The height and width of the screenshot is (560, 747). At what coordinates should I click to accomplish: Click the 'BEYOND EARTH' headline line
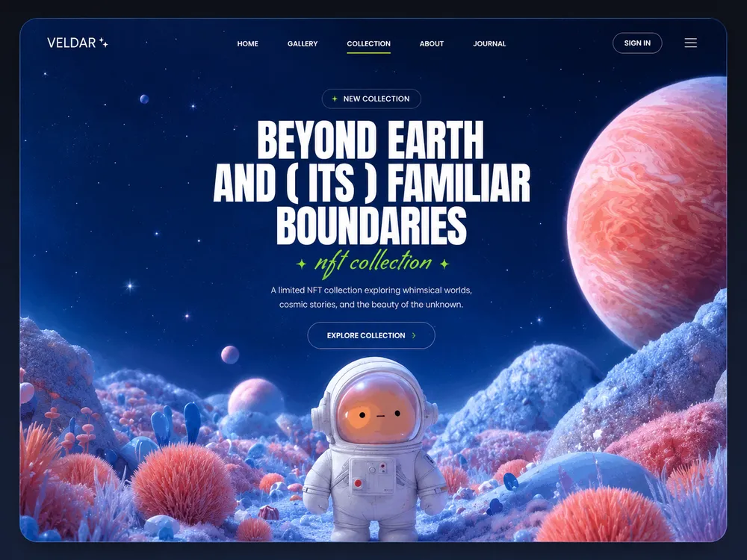pos(371,140)
